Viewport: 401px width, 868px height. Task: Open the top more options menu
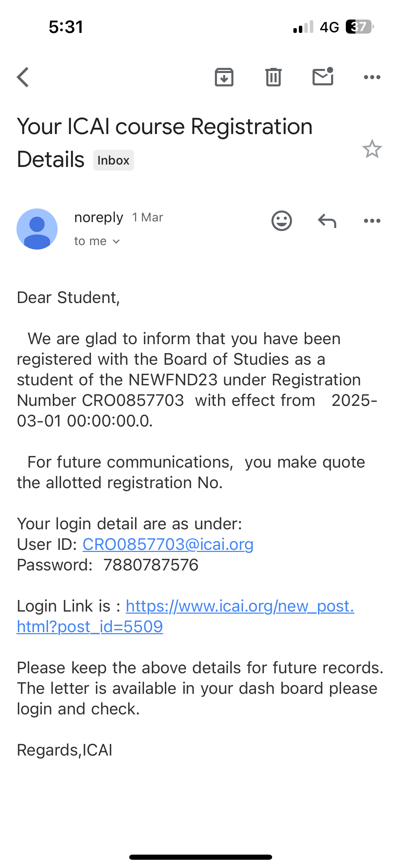point(372,77)
